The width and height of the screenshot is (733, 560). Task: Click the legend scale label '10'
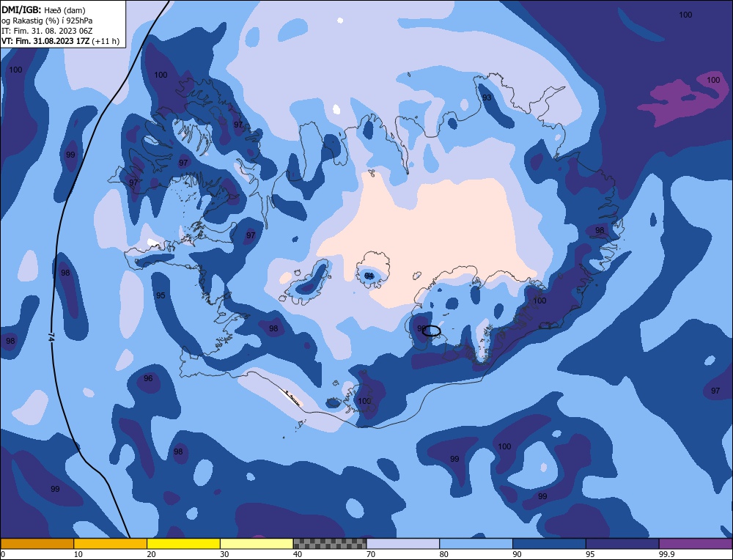point(78,554)
